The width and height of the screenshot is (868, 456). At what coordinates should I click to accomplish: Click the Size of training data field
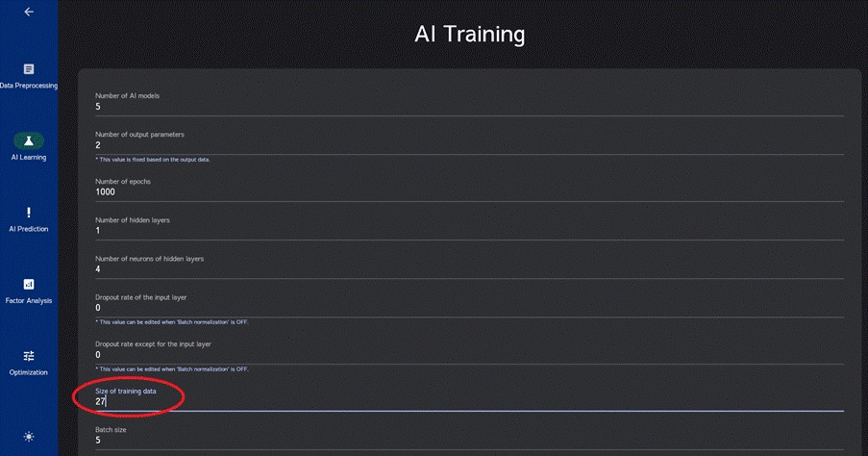tap(469, 401)
